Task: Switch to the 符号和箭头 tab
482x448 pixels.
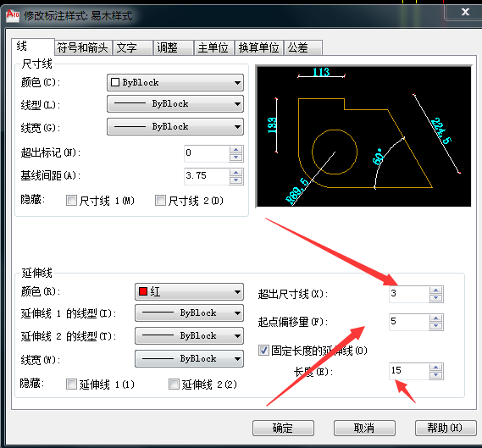Action: 83,48
